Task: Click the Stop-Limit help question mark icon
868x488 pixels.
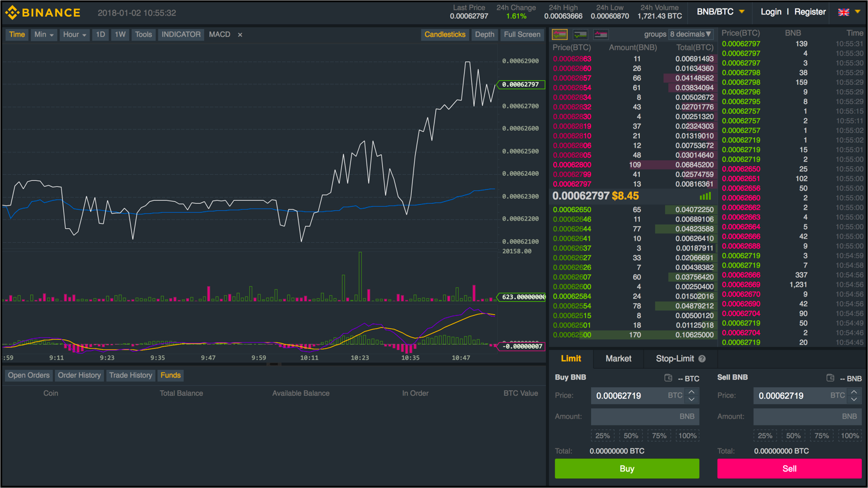Action: pyautogui.click(x=702, y=358)
